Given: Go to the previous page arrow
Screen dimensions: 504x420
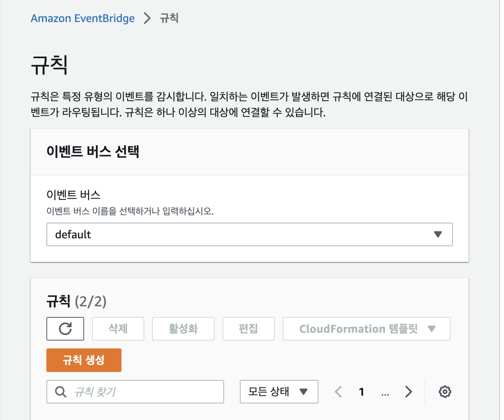Looking at the screenshot, I should [338, 392].
